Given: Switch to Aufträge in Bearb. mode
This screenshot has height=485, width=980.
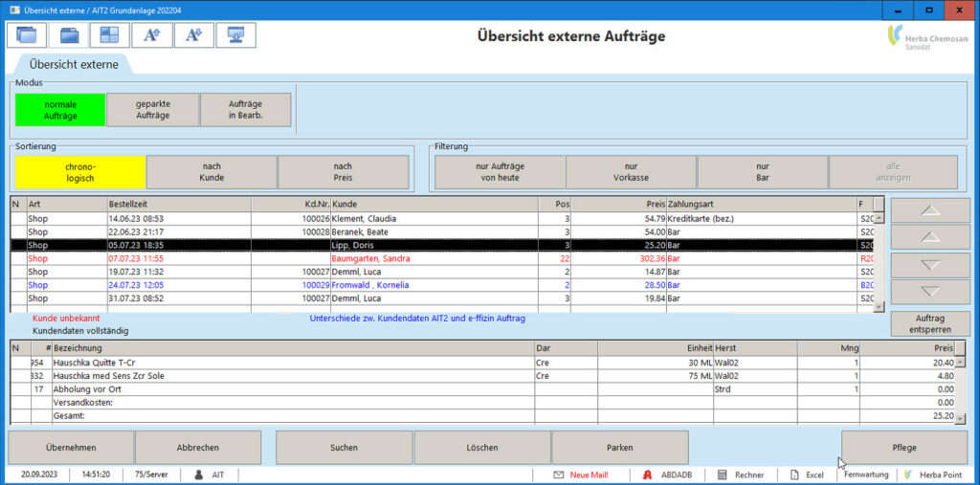Looking at the screenshot, I should tap(246, 110).
